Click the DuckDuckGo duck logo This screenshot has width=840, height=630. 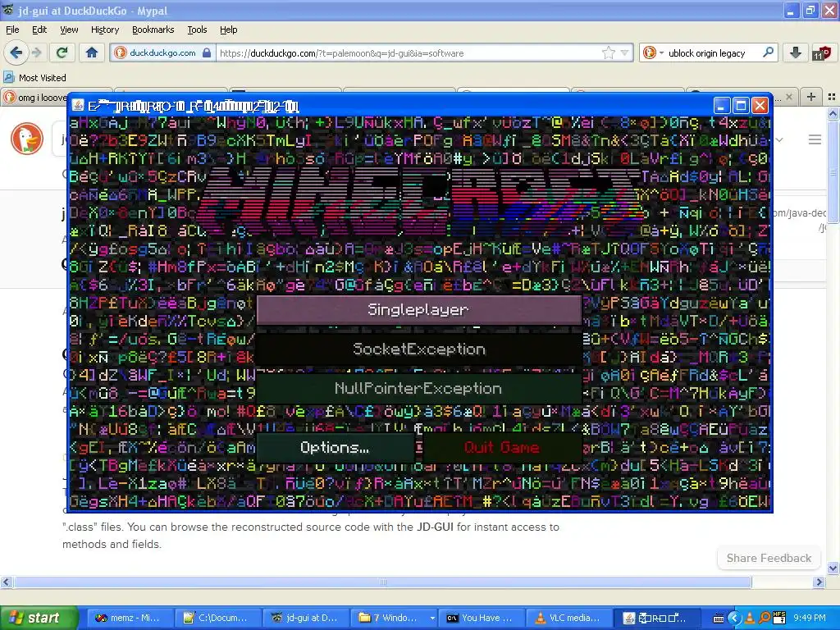pyautogui.click(x=27, y=138)
